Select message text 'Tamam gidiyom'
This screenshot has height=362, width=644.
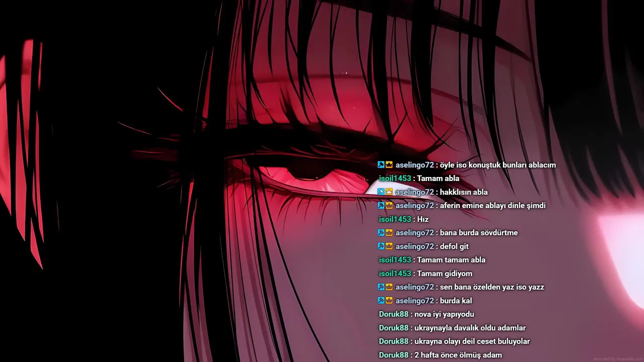point(445,274)
